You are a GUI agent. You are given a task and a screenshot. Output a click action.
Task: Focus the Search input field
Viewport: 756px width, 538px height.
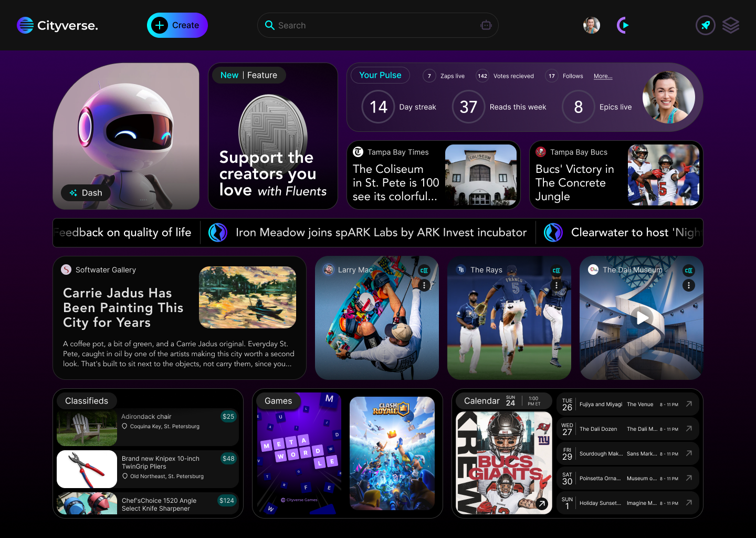377,25
